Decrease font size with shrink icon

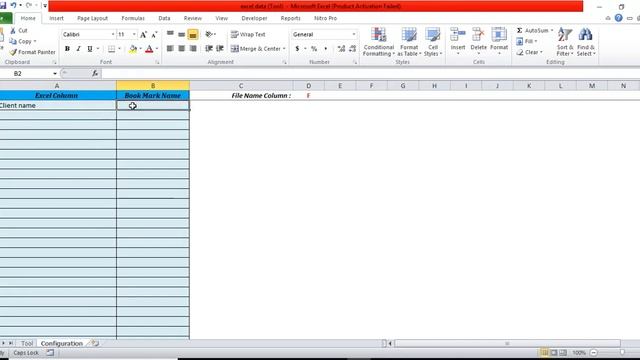pyautogui.click(x=154, y=35)
